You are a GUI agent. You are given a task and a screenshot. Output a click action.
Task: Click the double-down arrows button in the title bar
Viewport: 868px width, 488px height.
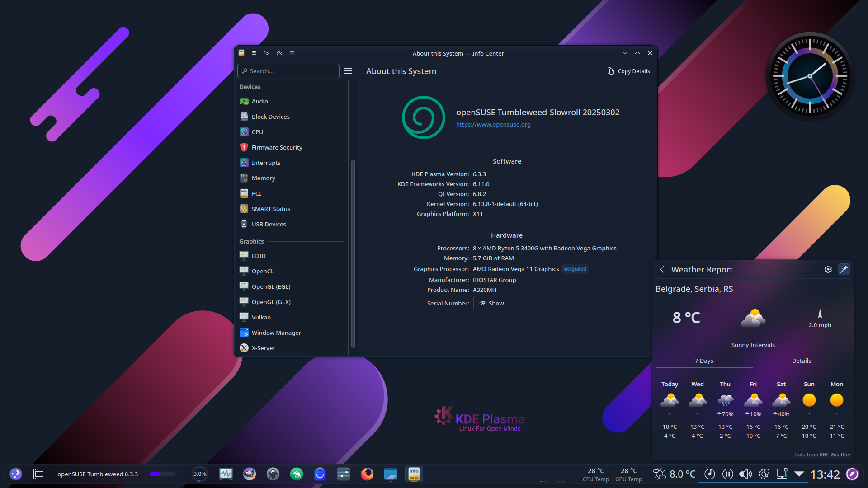[267, 53]
